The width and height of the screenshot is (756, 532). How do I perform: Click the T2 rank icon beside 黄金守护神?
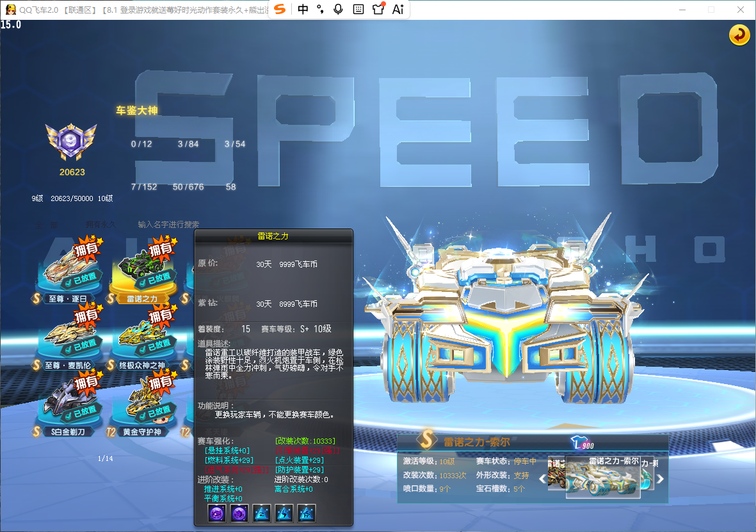111,431
